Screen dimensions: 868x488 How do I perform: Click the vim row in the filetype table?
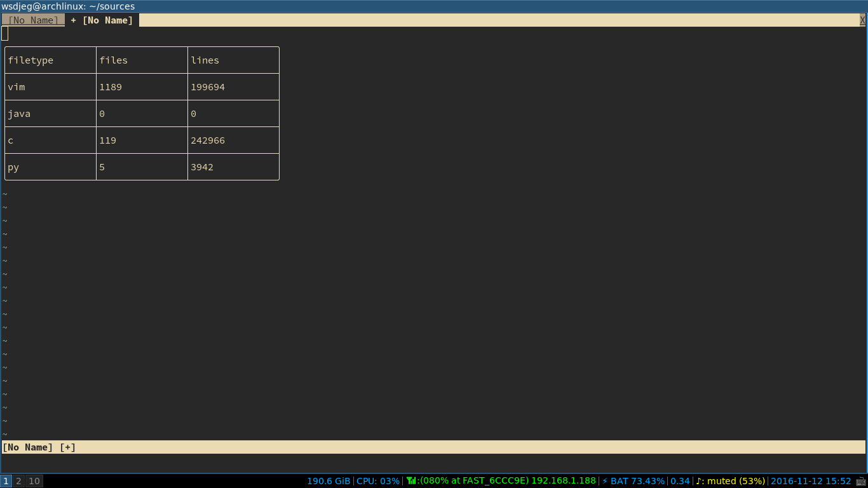click(x=16, y=86)
